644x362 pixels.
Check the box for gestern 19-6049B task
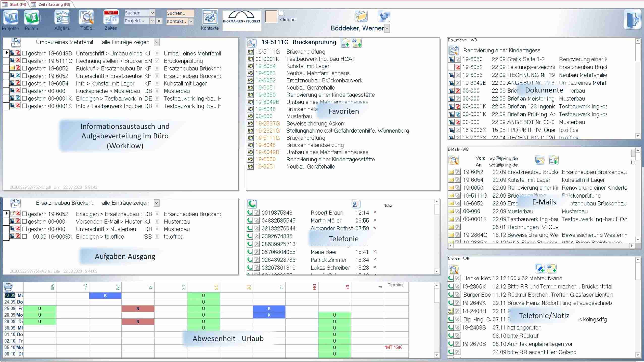click(24, 53)
